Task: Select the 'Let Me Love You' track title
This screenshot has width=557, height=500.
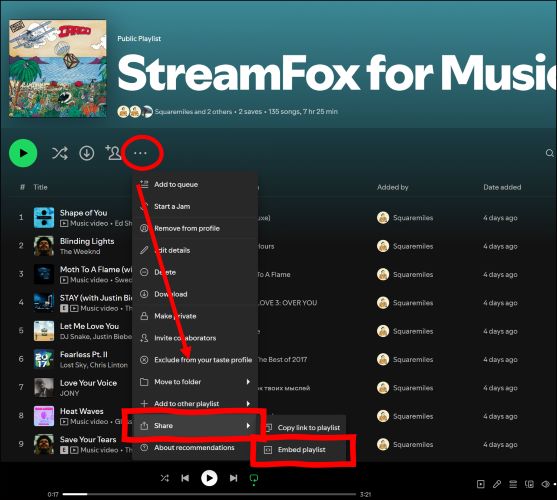Action: point(89,326)
